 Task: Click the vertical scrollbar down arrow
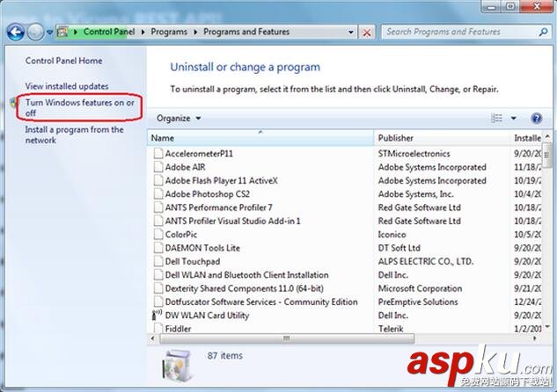tap(547, 327)
